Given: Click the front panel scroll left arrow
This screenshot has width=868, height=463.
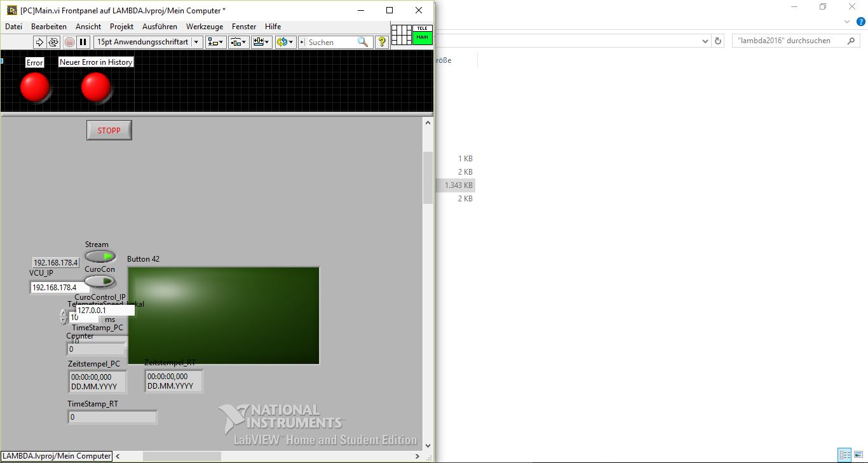Looking at the screenshot, I should (x=118, y=456).
